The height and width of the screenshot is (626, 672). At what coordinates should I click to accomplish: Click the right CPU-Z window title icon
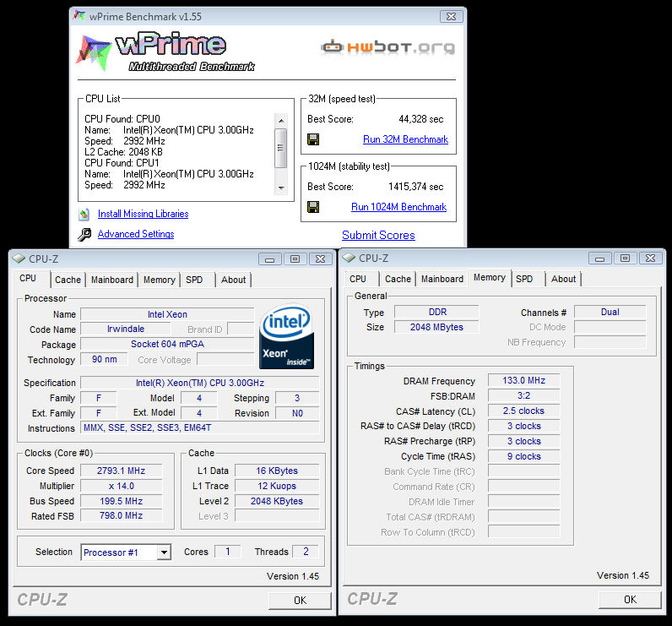pos(349,259)
